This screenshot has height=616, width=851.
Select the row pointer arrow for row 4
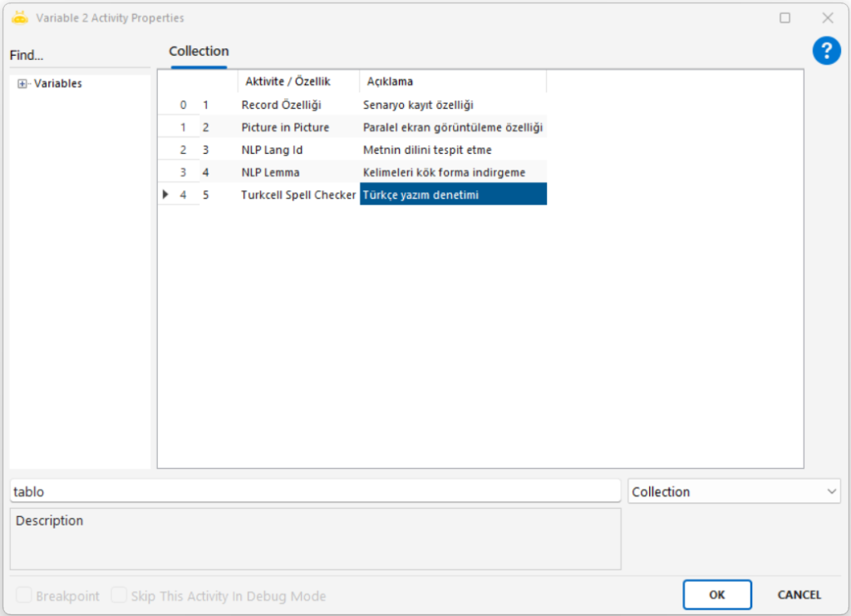[165, 195]
